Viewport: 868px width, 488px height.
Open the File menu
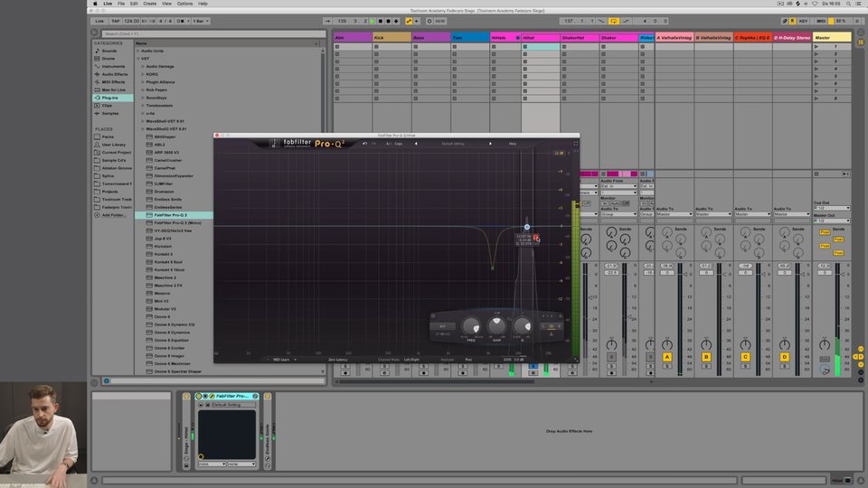120,4
